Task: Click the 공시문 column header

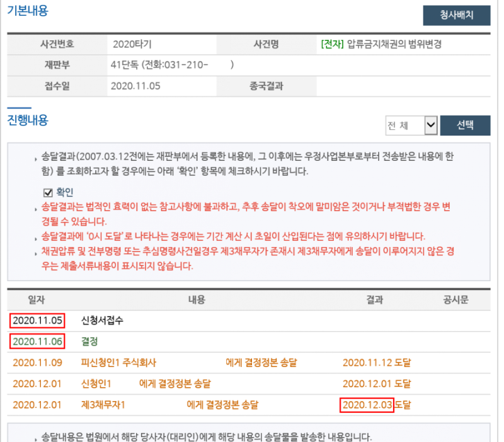Action: pyautogui.click(x=455, y=300)
